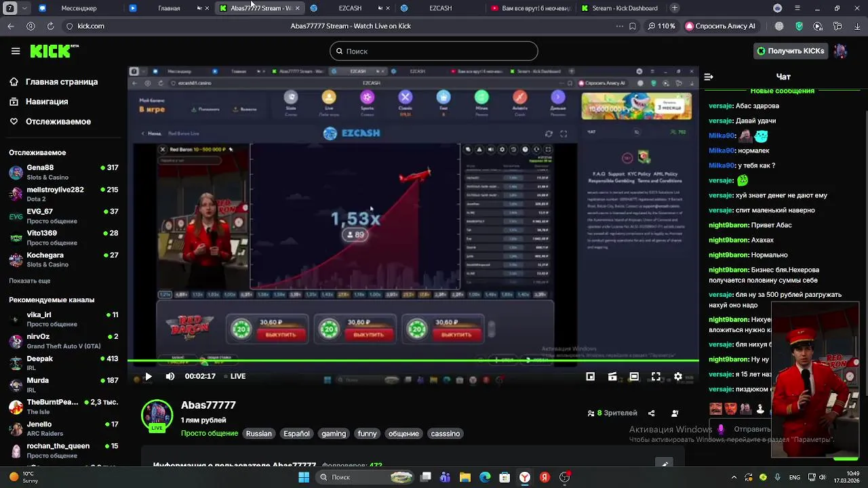Open Отслеживаемое in sidebar
Screen dimensions: 868x488
click(58, 121)
